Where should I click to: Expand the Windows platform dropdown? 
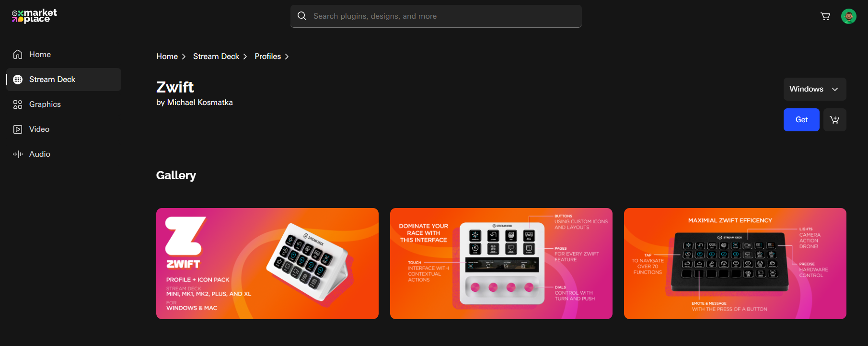pyautogui.click(x=814, y=89)
